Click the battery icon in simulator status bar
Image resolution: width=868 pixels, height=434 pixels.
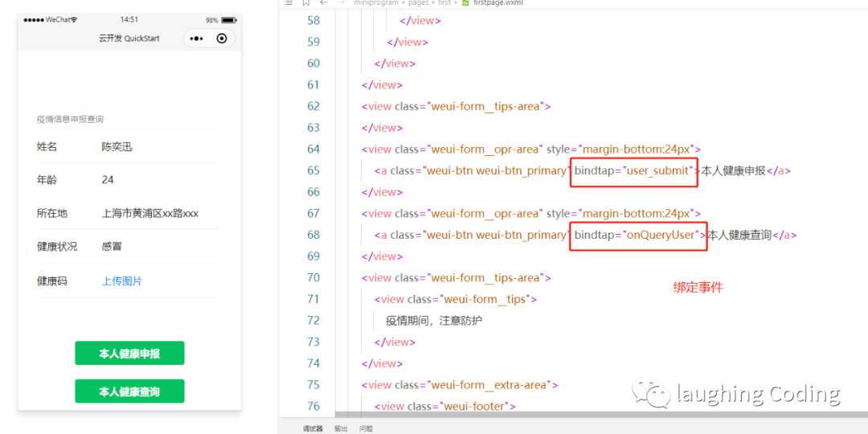pyautogui.click(x=228, y=20)
